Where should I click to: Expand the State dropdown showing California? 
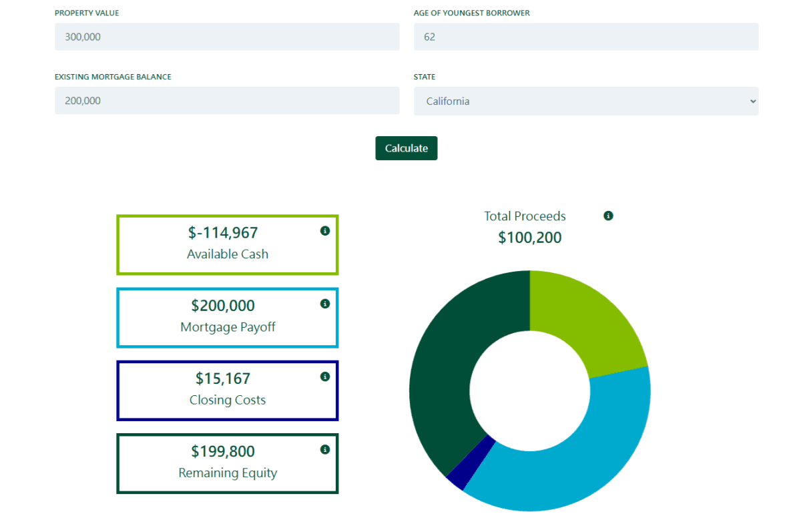click(585, 101)
